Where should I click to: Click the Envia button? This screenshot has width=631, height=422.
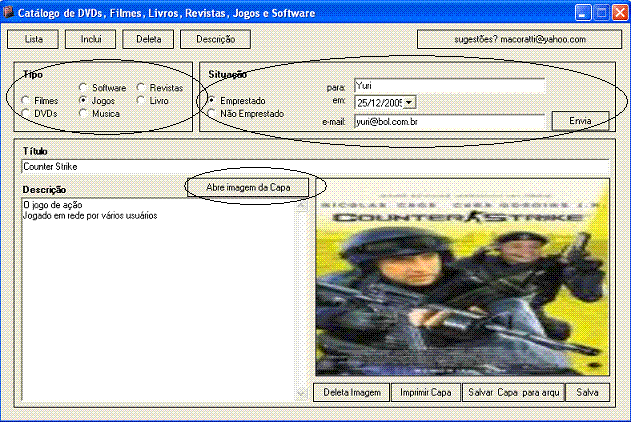click(x=580, y=121)
